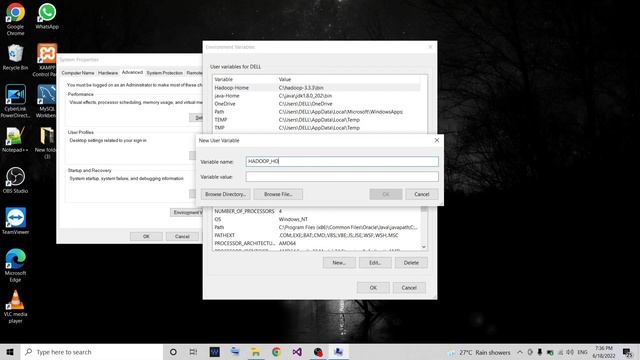
Task: Open the Microsoft Edge desktop shortcut
Action: (15, 265)
